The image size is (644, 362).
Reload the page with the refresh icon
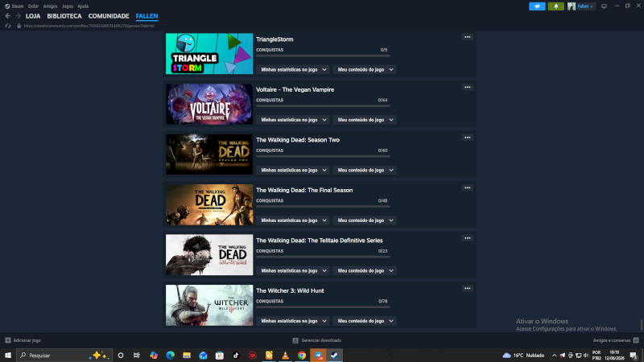point(8,26)
